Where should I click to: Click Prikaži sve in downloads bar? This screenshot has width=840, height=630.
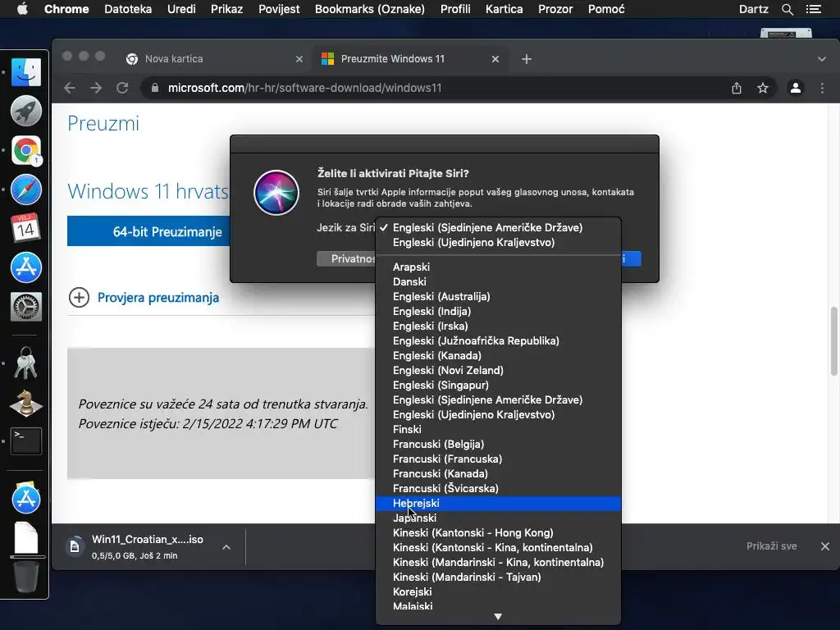tap(771, 546)
